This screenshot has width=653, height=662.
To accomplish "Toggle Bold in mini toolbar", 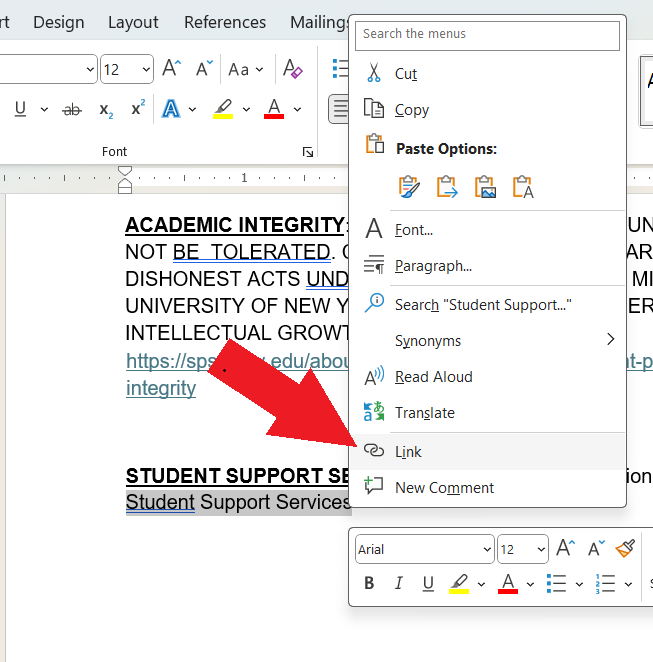I will click(x=369, y=583).
